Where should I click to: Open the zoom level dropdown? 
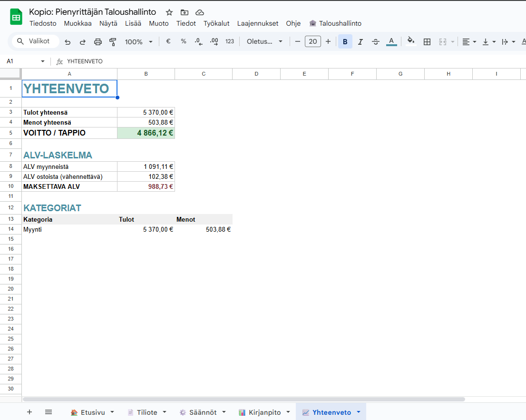tap(138, 42)
